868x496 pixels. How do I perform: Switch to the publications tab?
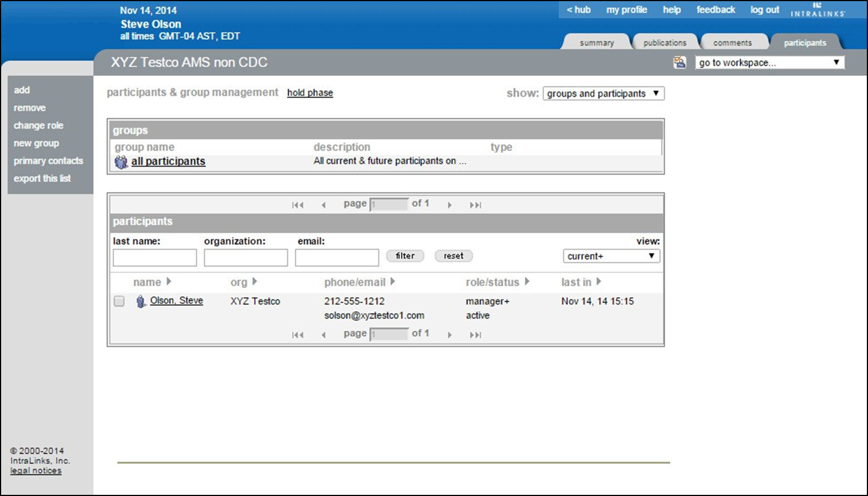click(x=665, y=41)
